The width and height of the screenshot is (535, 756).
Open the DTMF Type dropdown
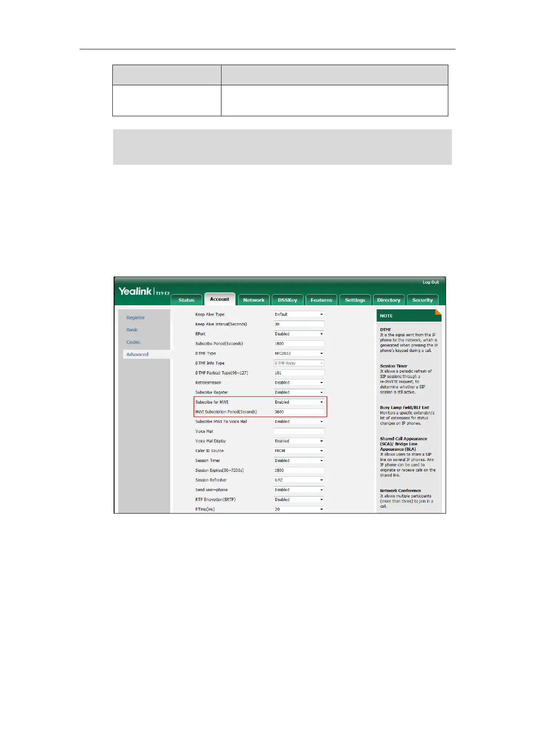coord(299,353)
